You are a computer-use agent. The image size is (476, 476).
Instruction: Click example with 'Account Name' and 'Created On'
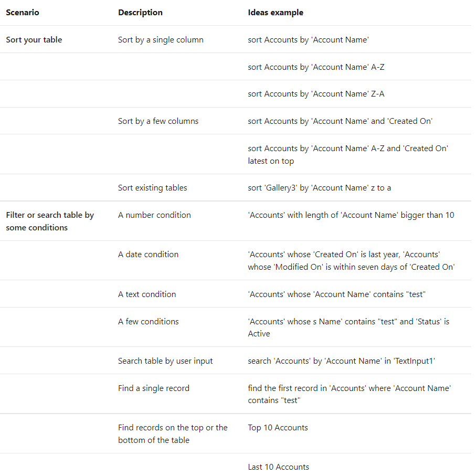(x=340, y=121)
